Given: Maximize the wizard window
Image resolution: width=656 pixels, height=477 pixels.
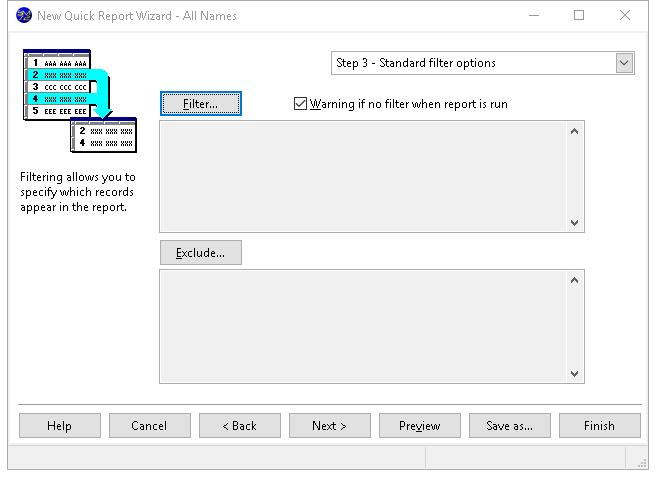Looking at the screenshot, I should [579, 16].
